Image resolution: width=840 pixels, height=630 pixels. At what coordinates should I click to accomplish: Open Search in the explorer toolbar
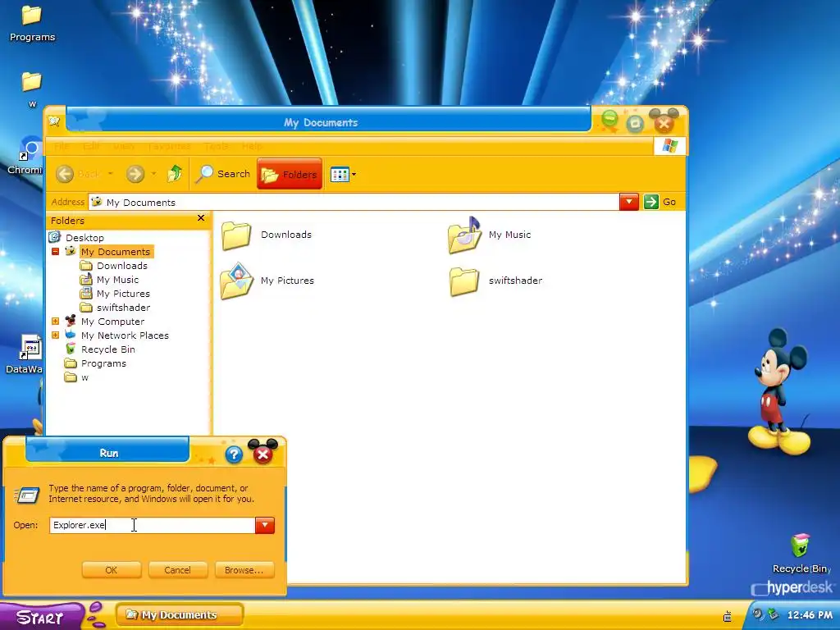pyautogui.click(x=223, y=174)
